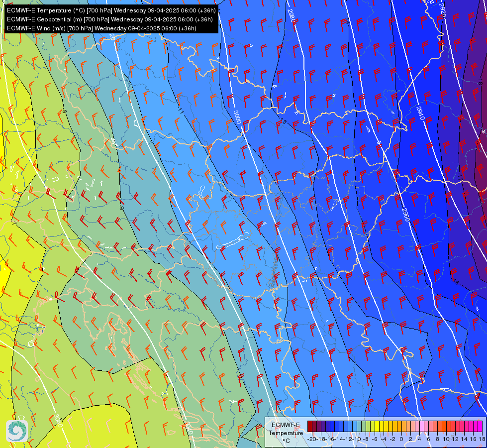Click the '-20' legend tick label

click(312, 439)
